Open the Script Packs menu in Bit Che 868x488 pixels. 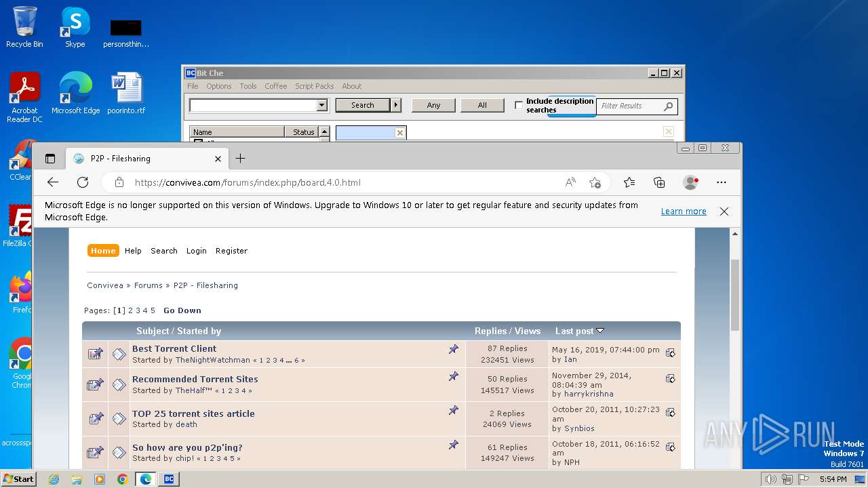click(x=314, y=86)
